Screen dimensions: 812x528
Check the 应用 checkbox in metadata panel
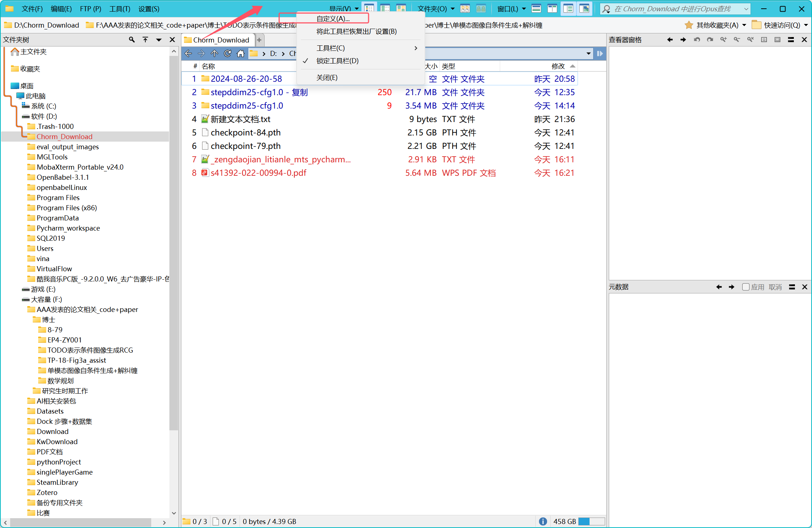click(x=745, y=287)
